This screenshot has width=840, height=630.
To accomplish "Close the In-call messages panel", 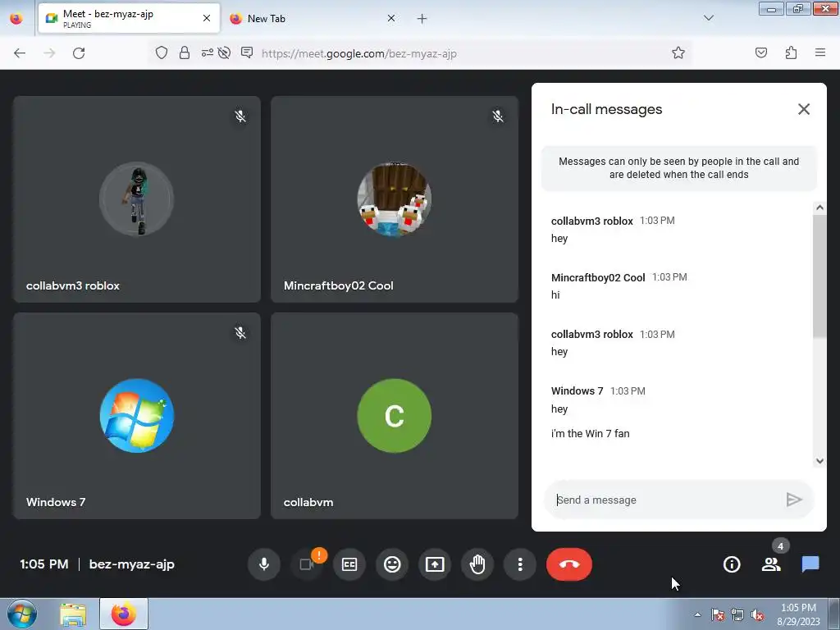I will (804, 109).
